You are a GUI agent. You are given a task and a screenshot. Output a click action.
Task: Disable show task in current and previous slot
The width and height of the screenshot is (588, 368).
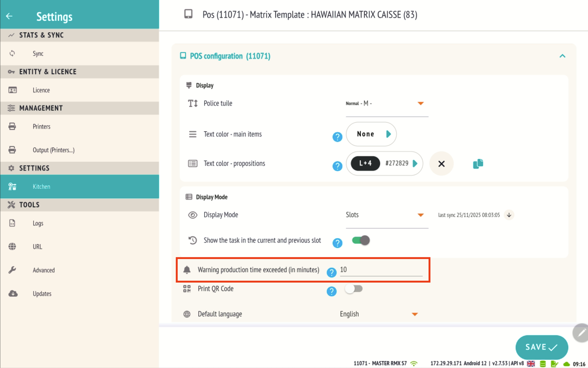tap(361, 240)
